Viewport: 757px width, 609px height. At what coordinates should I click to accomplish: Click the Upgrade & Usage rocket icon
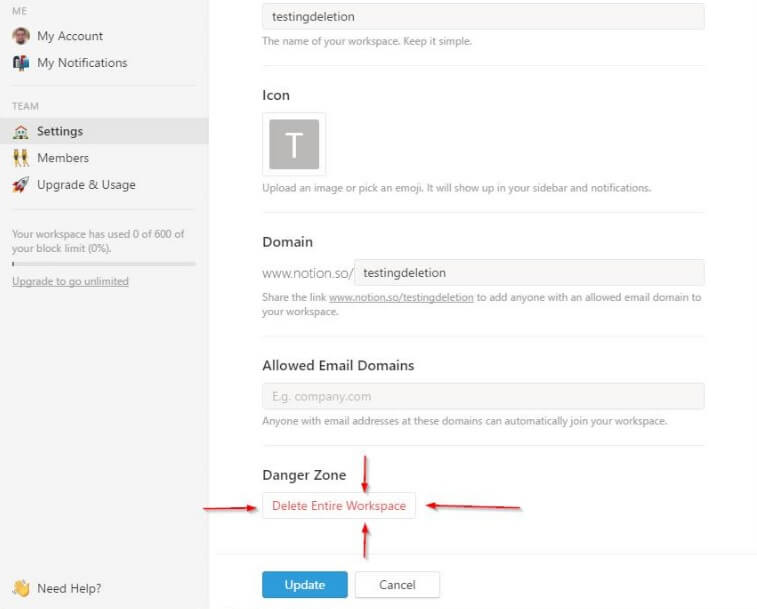[x=21, y=184]
